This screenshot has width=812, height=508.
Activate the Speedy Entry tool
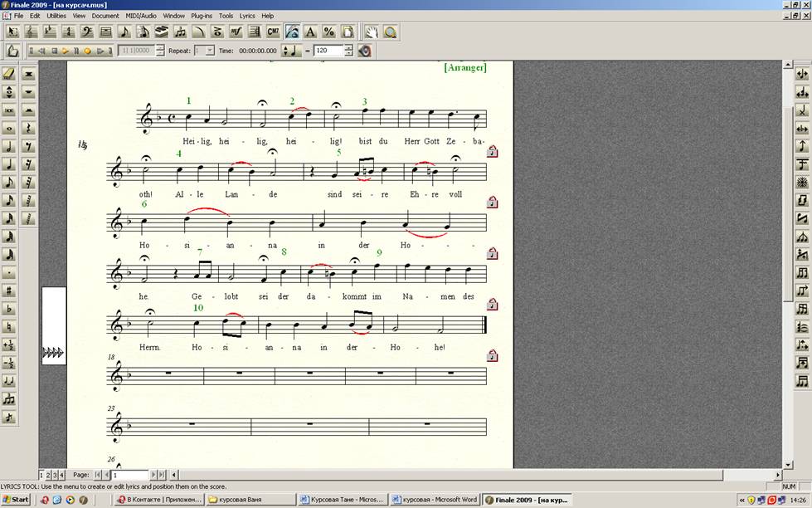[x=143, y=32]
